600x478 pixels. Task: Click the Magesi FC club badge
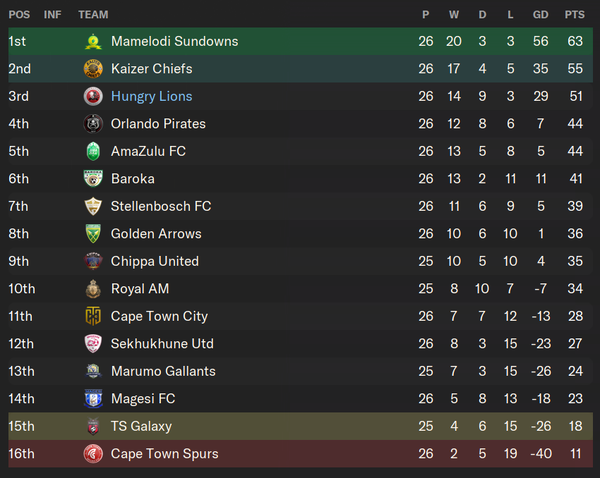tap(93, 399)
